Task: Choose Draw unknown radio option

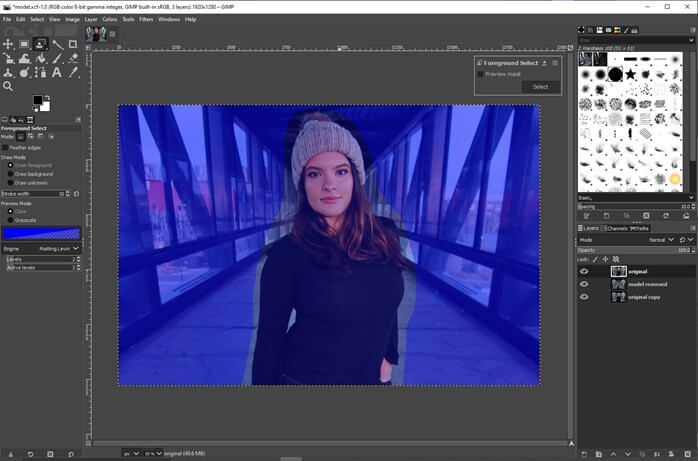Action: [x=10, y=183]
